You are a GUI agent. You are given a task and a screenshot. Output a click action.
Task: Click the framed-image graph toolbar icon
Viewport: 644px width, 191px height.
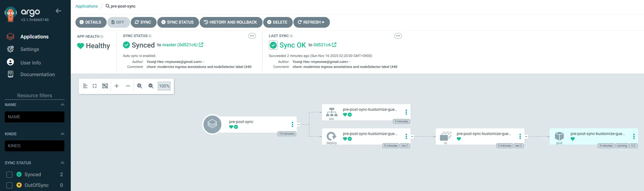(x=105, y=86)
